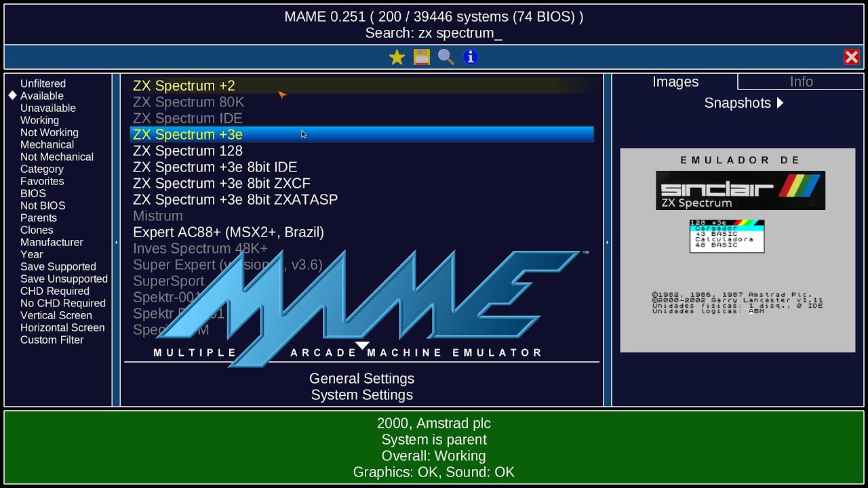Select the Mistrum system
The height and width of the screenshot is (488, 868).
coord(361,216)
